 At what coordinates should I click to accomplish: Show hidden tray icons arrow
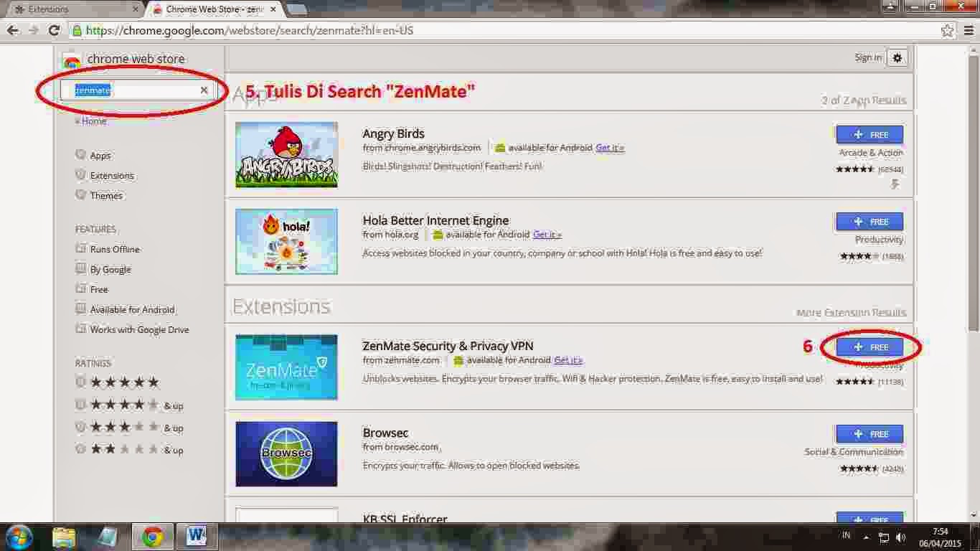867,537
